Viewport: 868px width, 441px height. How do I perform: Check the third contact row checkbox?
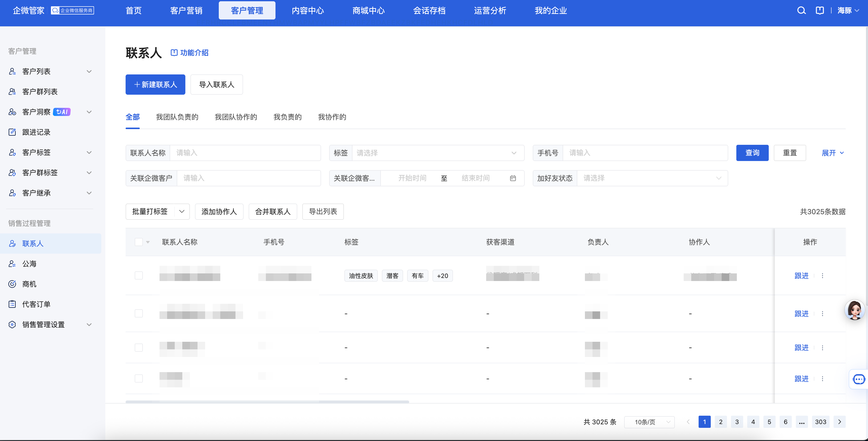click(x=139, y=347)
